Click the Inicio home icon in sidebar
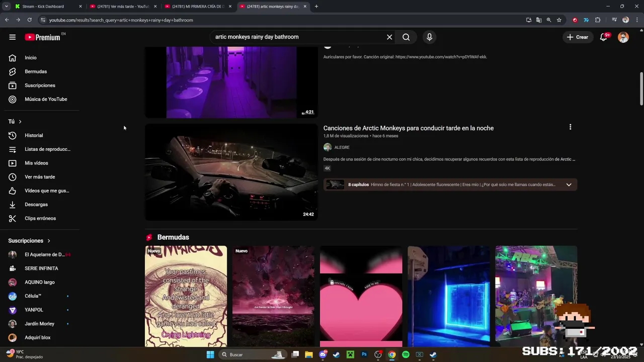The image size is (644, 362). point(13,58)
